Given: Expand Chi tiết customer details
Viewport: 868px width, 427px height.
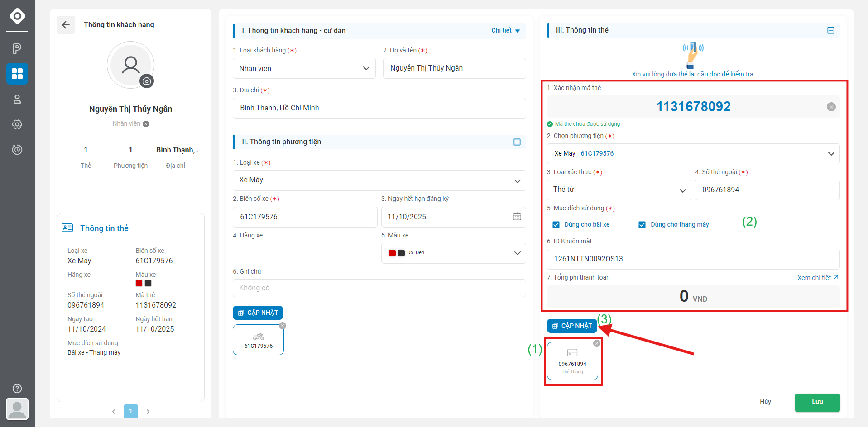Looking at the screenshot, I should (505, 30).
